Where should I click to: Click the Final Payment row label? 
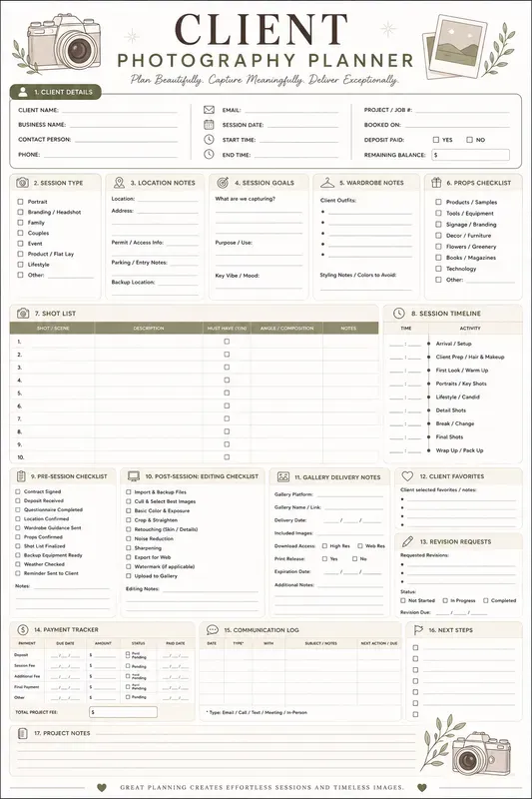tap(27, 687)
